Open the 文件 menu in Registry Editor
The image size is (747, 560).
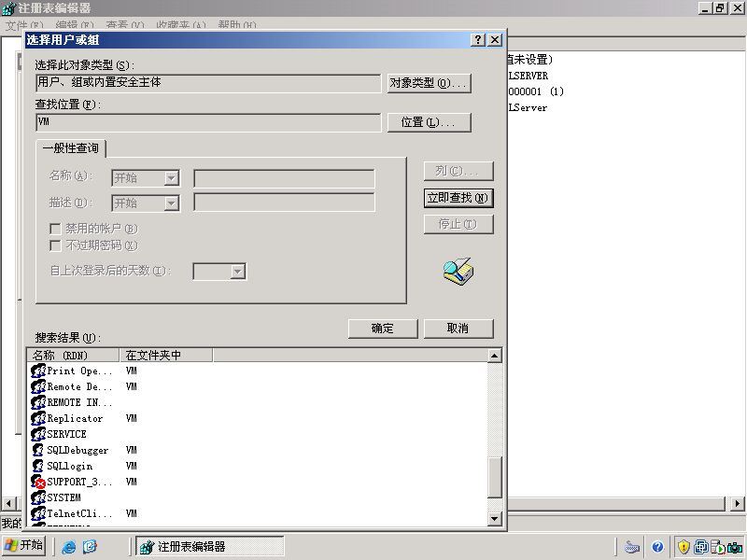point(24,24)
